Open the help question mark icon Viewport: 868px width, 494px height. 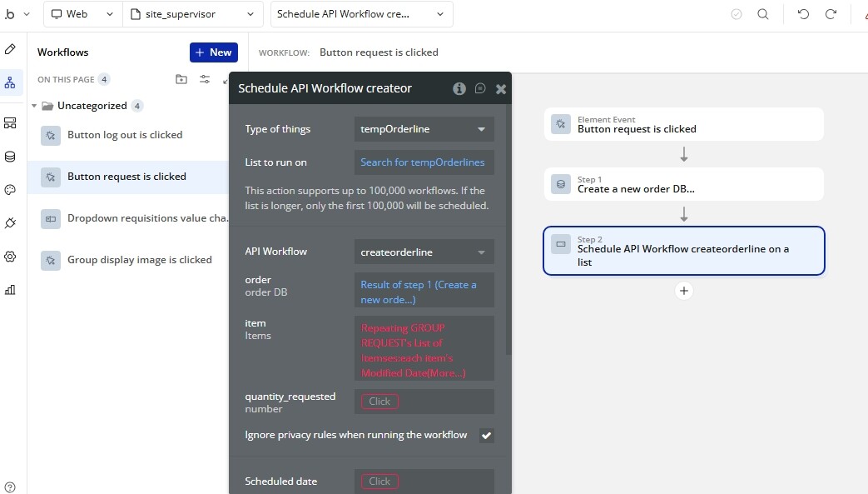pos(10,487)
